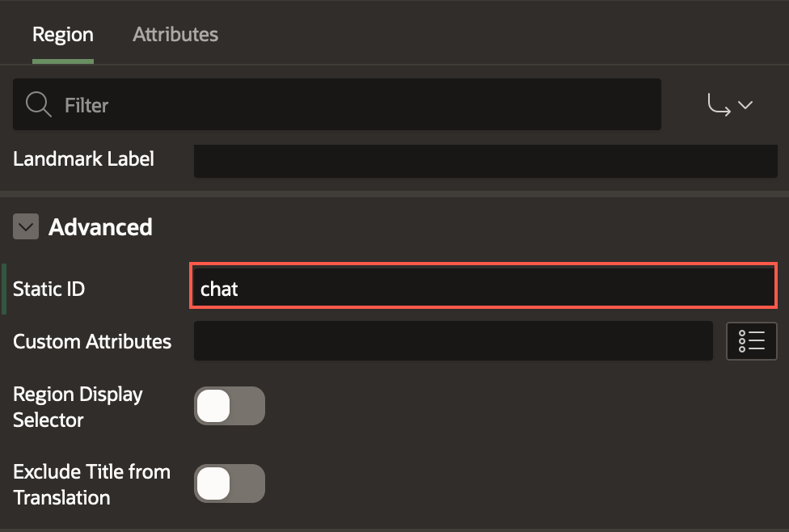Click the Advanced section heading
This screenshot has height=532, width=789.
[100, 227]
